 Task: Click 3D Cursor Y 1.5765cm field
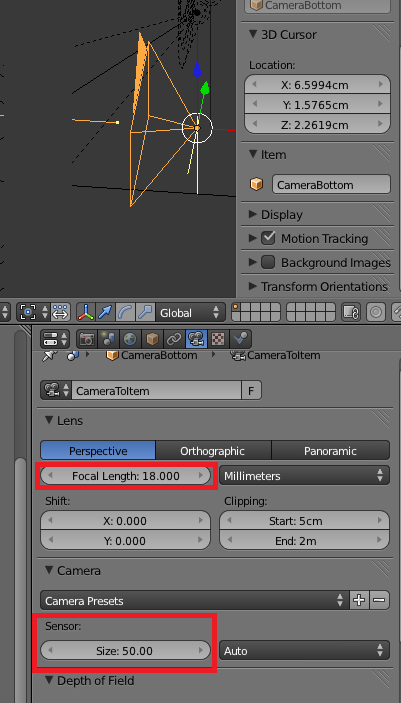(x=317, y=104)
